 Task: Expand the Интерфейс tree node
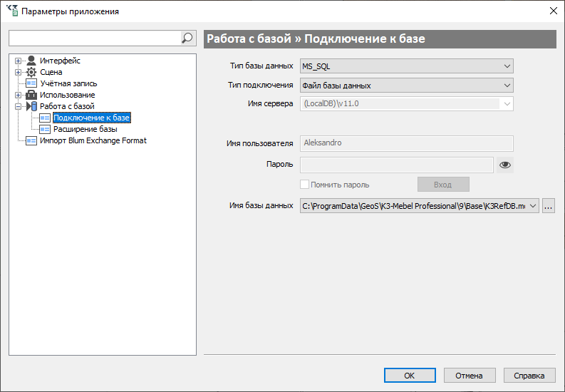tap(18, 61)
